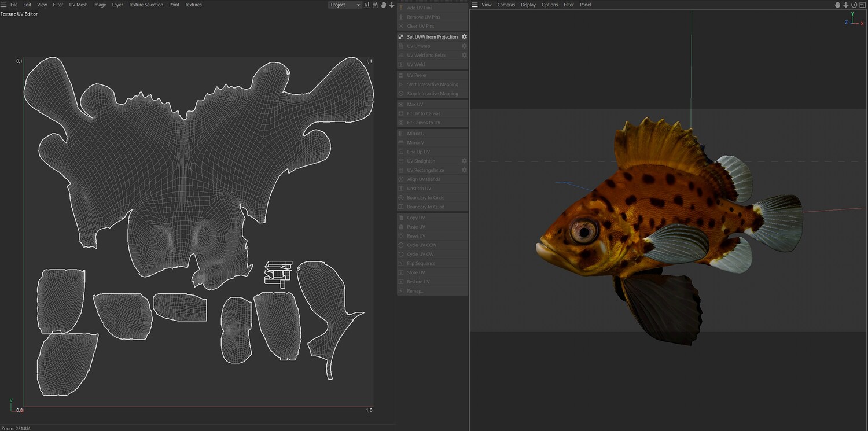Open the Image menu

pyautogui.click(x=100, y=5)
